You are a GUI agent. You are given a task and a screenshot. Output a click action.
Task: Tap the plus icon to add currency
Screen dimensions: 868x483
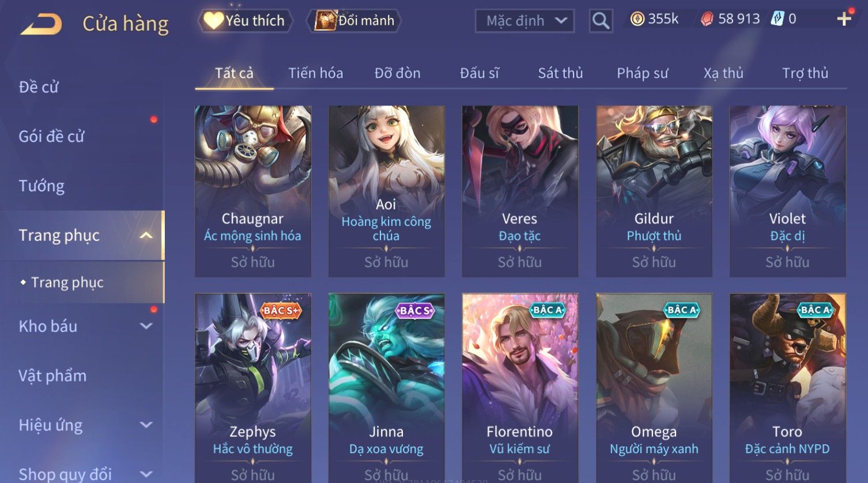click(844, 19)
